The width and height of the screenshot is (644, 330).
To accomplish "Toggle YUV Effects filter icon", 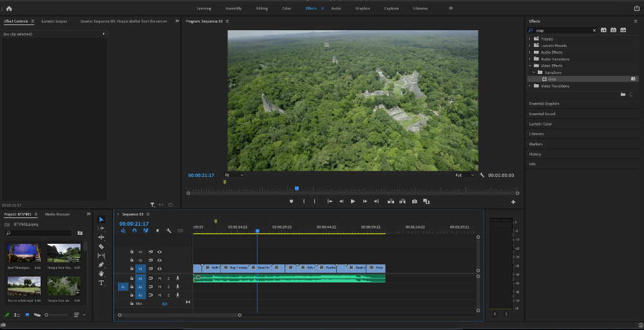I will click(x=623, y=30).
